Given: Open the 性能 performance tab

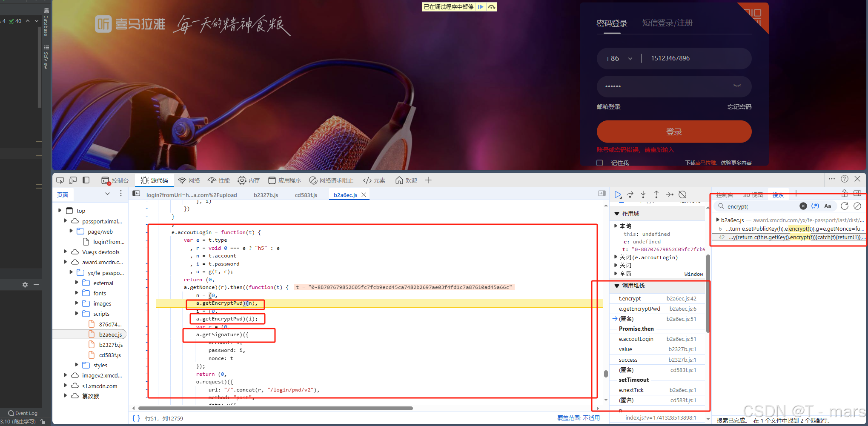Looking at the screenshot, I should (219, 180).
